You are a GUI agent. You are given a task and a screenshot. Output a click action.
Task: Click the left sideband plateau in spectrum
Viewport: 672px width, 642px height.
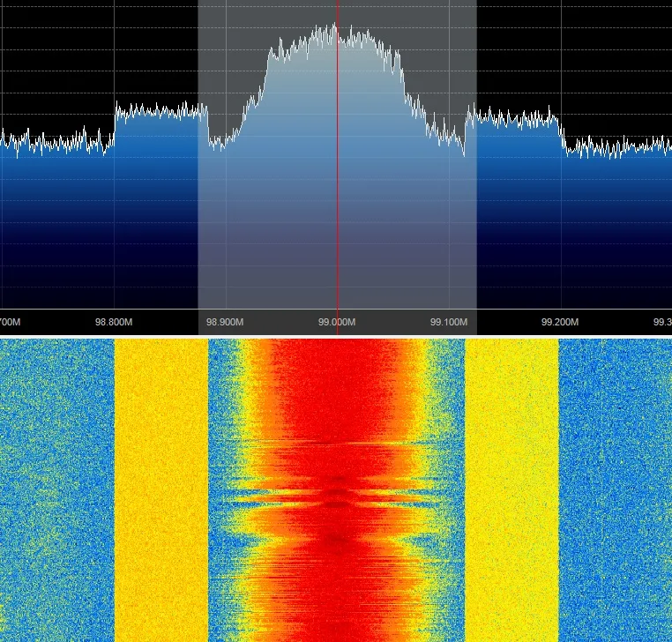click(x=161, y=112)
